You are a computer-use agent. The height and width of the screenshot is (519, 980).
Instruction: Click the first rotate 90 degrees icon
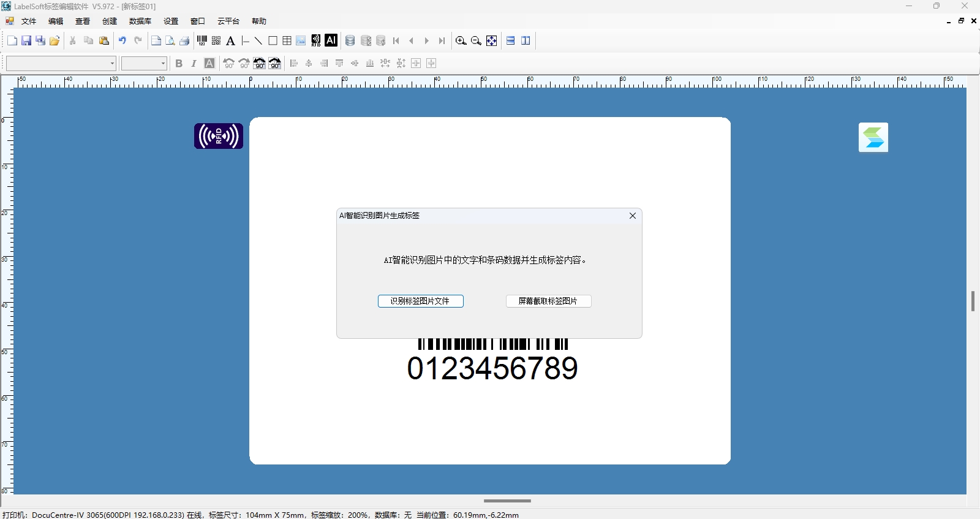229,63
